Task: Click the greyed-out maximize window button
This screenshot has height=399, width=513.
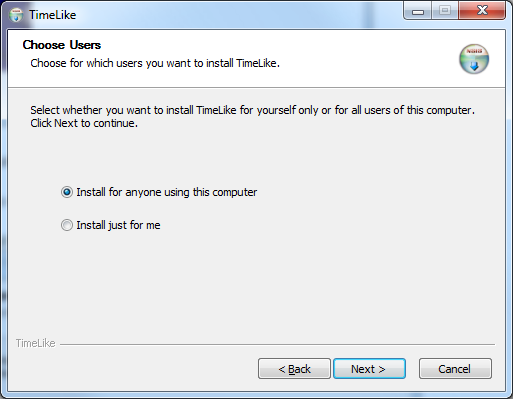Action: (445, 11)
